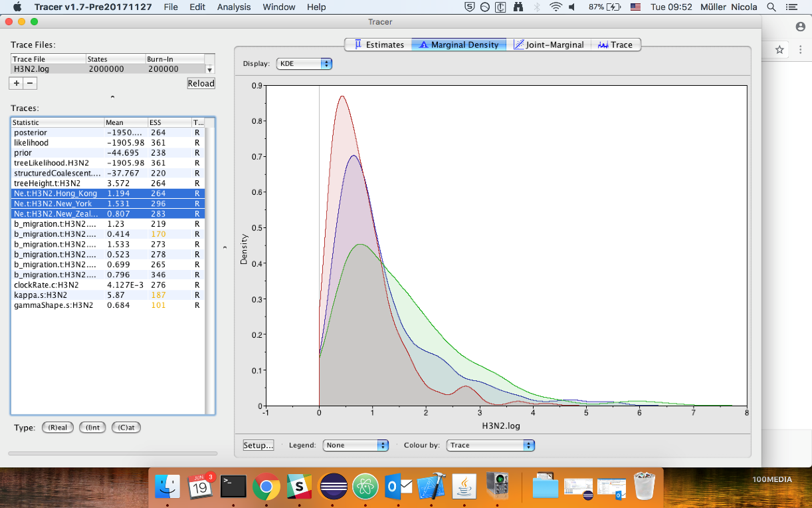Image resolution: width=812 pixels, height=508 pixels.
Task: Click the Setup... button
Action: [258, 445]
